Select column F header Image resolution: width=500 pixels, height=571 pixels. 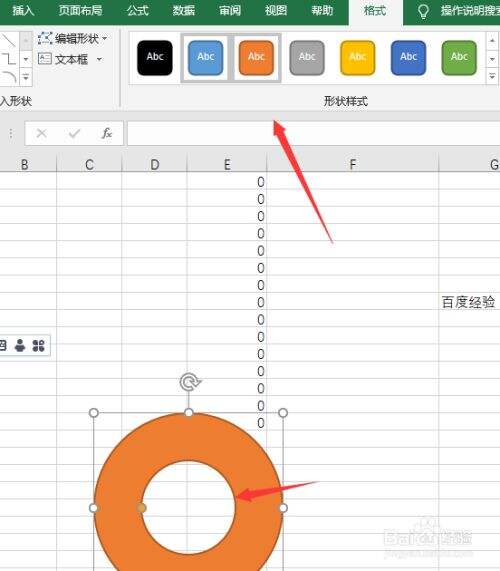click(353, 164)
